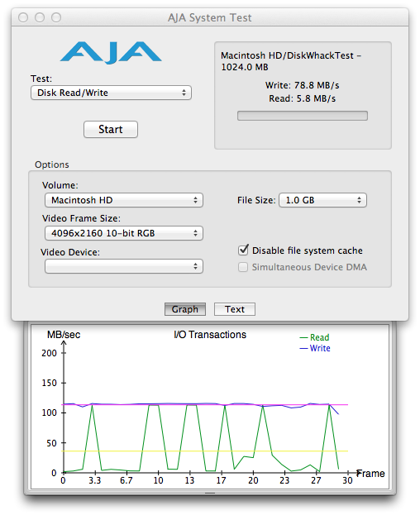The width and height of the screenshot is (420, 515).
Task: Click the green Read legend entry
Action: [x=315, y=337]
